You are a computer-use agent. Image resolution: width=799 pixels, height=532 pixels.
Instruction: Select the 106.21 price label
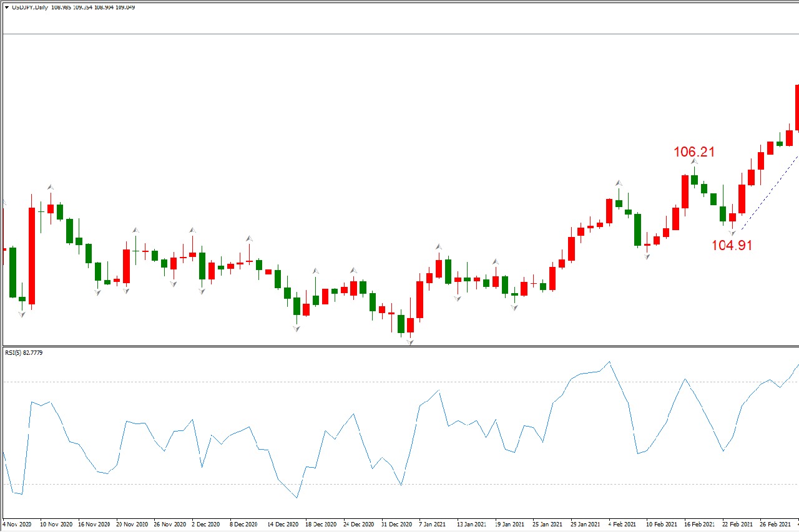(x=694, y=152)
